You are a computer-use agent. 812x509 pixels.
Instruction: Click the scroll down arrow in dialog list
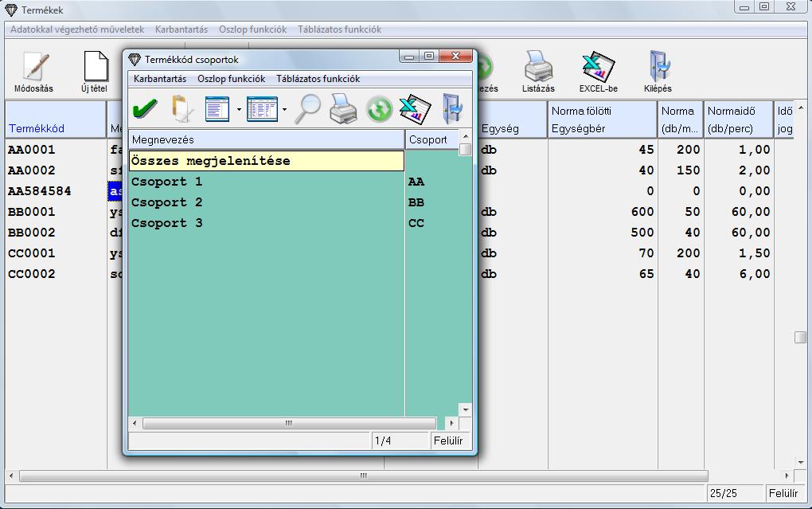click(465, 409)
